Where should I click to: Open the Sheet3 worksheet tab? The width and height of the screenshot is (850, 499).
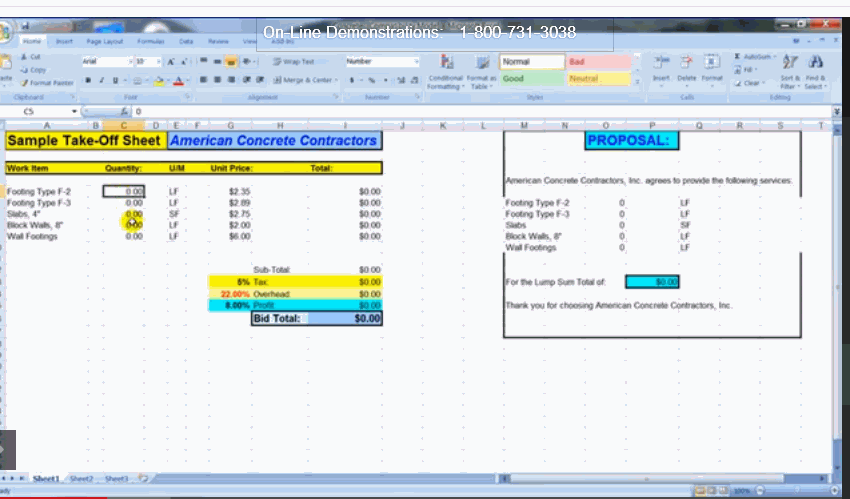(x=117, y=479)
